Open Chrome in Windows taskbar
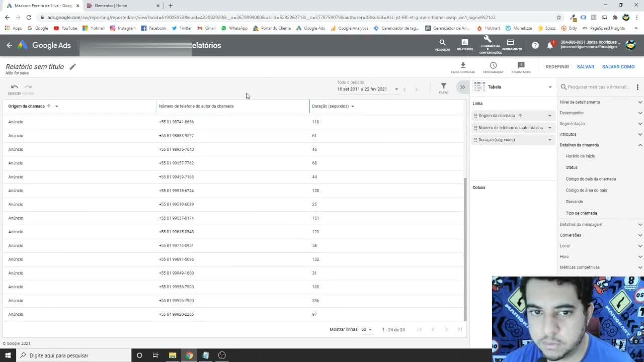 (189, 355)
